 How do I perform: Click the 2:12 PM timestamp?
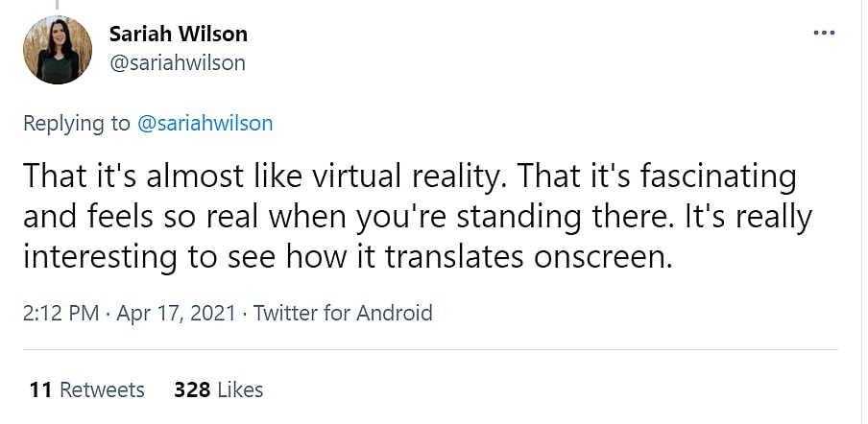[x=59, y=313]
